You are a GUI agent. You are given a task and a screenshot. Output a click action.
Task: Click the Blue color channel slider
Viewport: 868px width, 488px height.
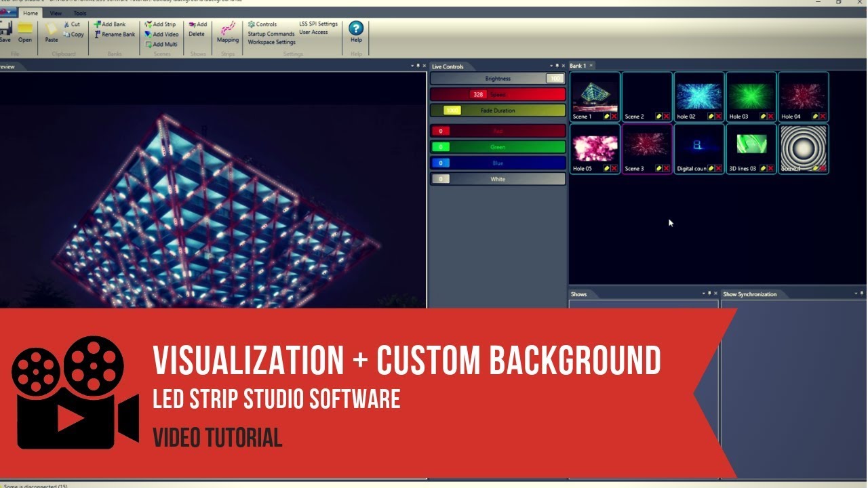pyautogui.click(x=498, y=163)
